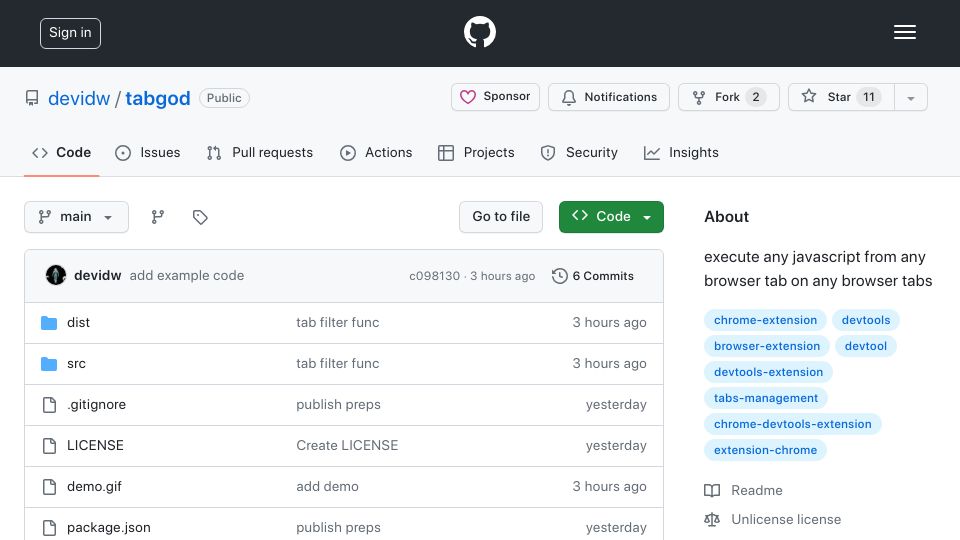Open the Issues tab
The height and width of the screenshot is (540, 960).
[x=148, y=152]
